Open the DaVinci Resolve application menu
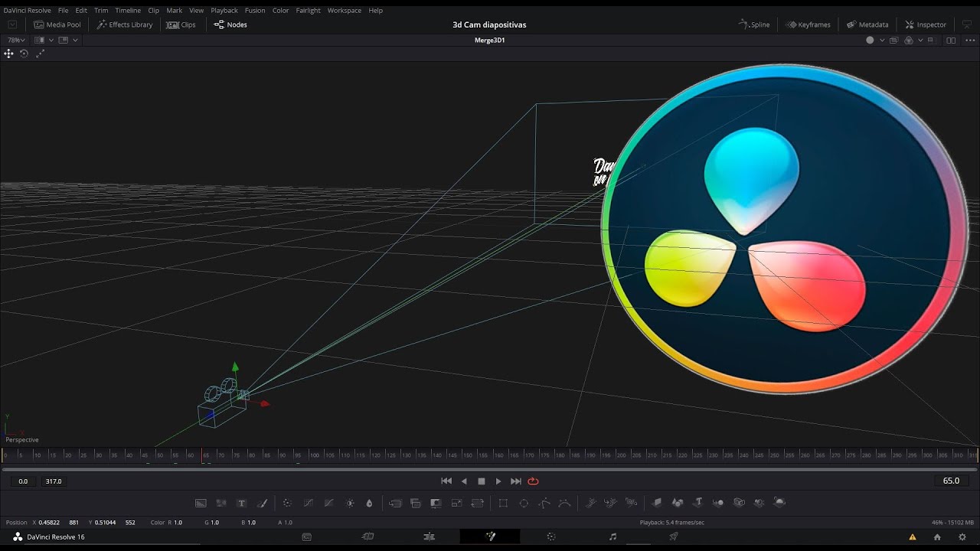980x551 pixels. pos(28,11)
